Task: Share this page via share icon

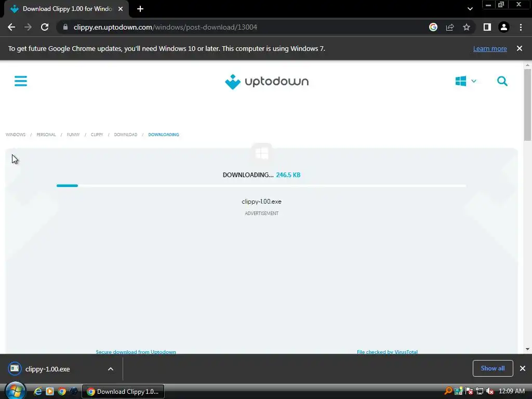Action: coord(450,27)
